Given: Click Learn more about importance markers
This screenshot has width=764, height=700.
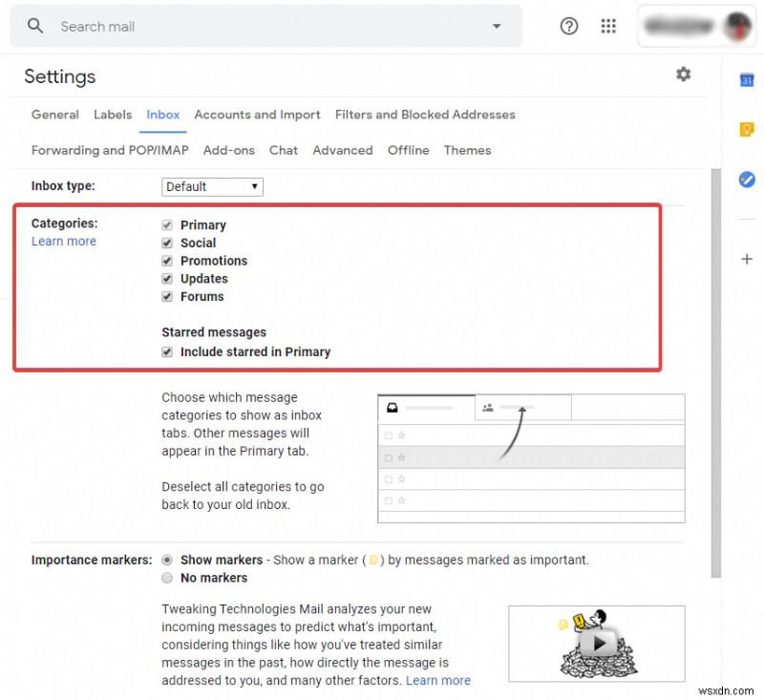Looking at the screenshot, I should coord(438,680).
